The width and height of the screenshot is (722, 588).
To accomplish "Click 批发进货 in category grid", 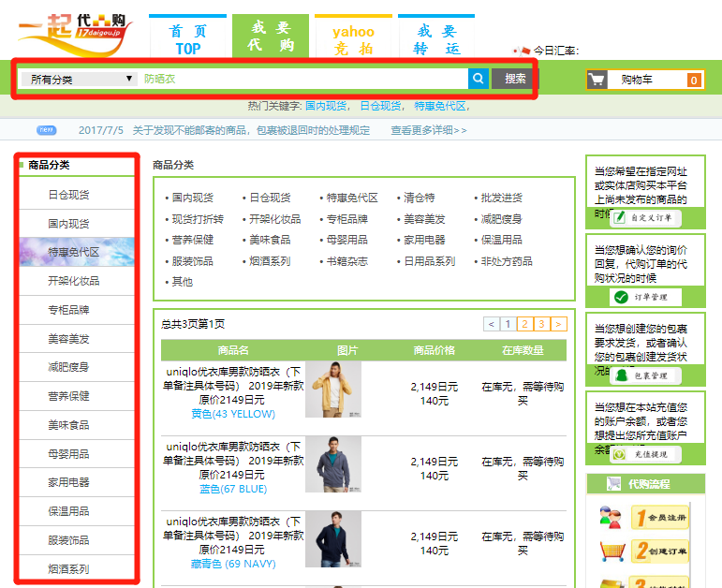I will coord(501,198).
